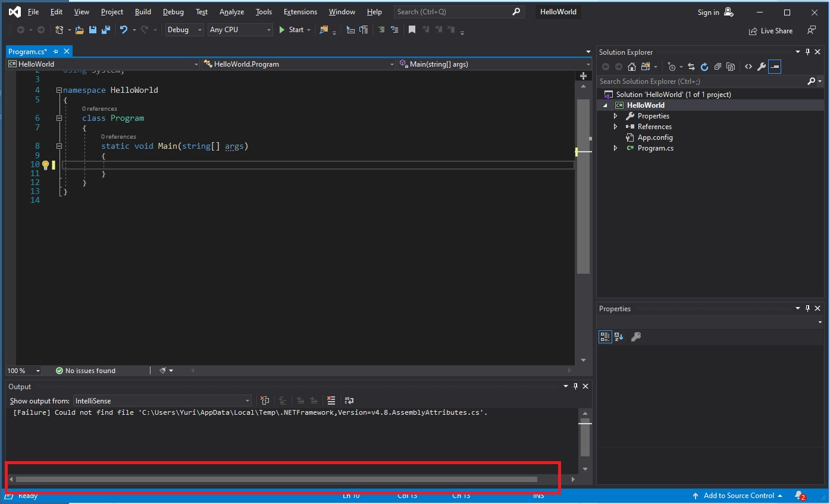Toggle word wrap in Output window
Viewport: 830px width, 504px height.
pos(349,400)
